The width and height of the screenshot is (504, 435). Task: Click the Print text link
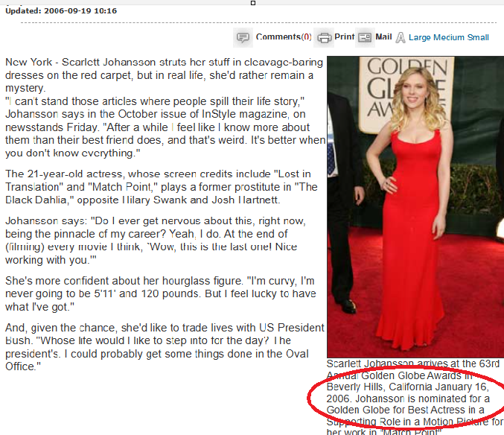tap(344, 37)
